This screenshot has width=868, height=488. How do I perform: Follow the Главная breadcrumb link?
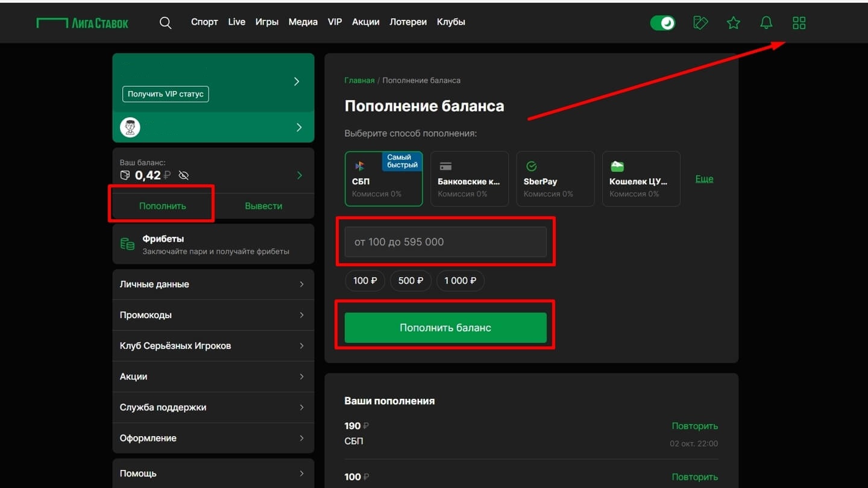tap(359, 80)
